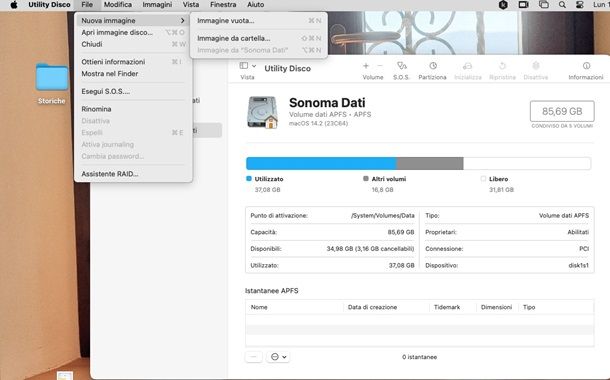Click the 85,69 GB capacity box
This screenshot has width=610, height=380.
coord(562,111)
